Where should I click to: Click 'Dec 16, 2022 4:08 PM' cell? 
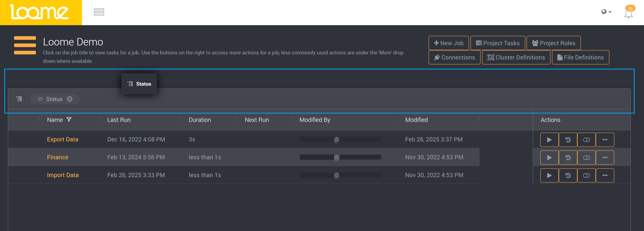136,139
